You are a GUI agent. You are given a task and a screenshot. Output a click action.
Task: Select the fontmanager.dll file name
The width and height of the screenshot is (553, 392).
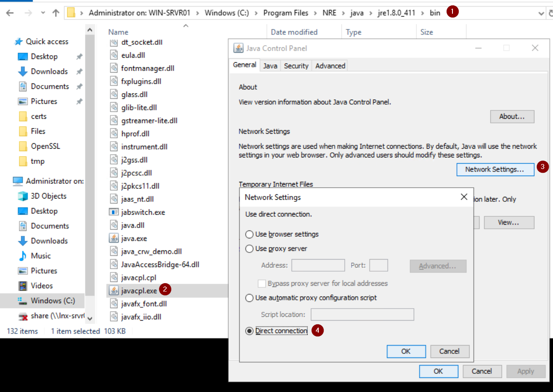click(x=147, y=69)
